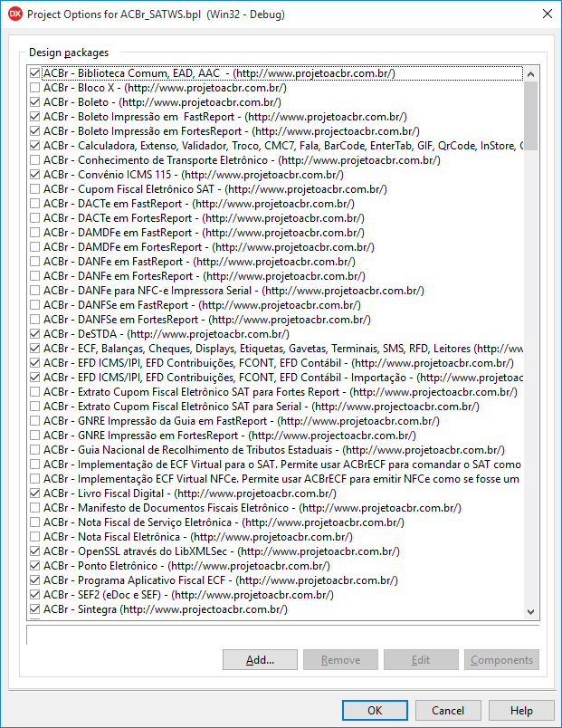Image resolution: width=562 pixels, height=728 pixels.
Task: Click the Remove button
Action: pyautogui.click(x=340, y=660)
